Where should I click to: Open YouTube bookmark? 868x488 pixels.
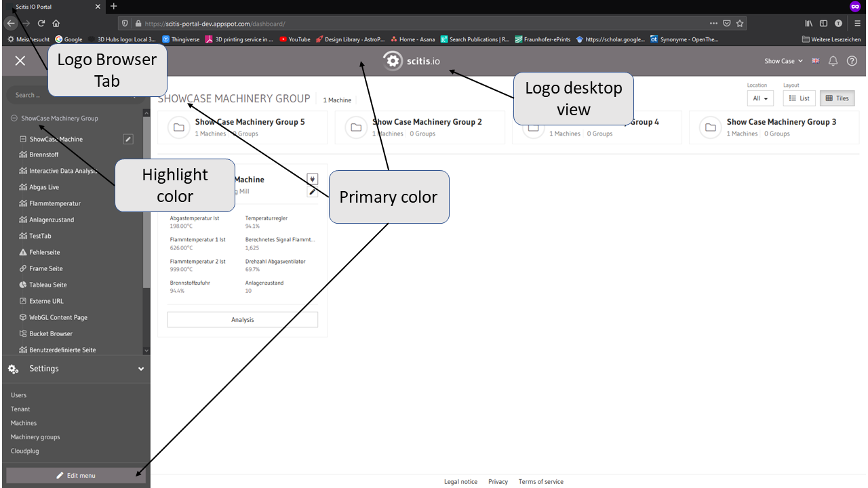pyautogui.click(x=294, y=39)
